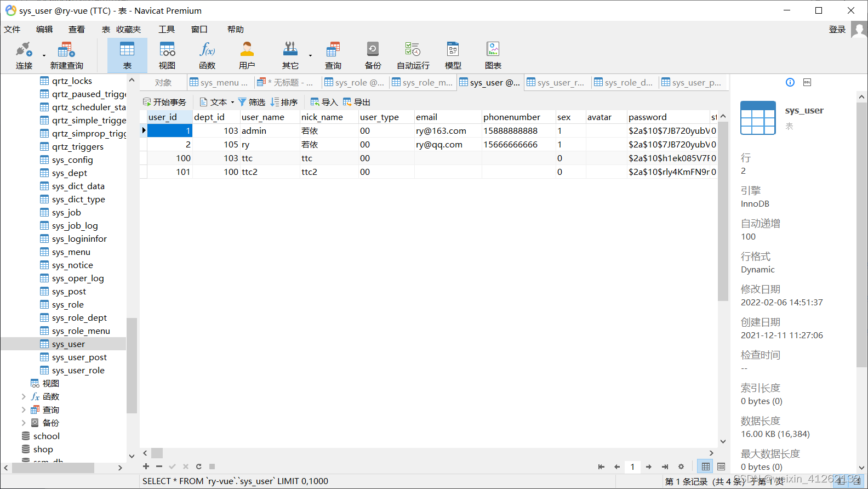Open the dropdown arrow next to 连接
The height and width of the screenshot is (489, 868).
(x=44, y=55)
